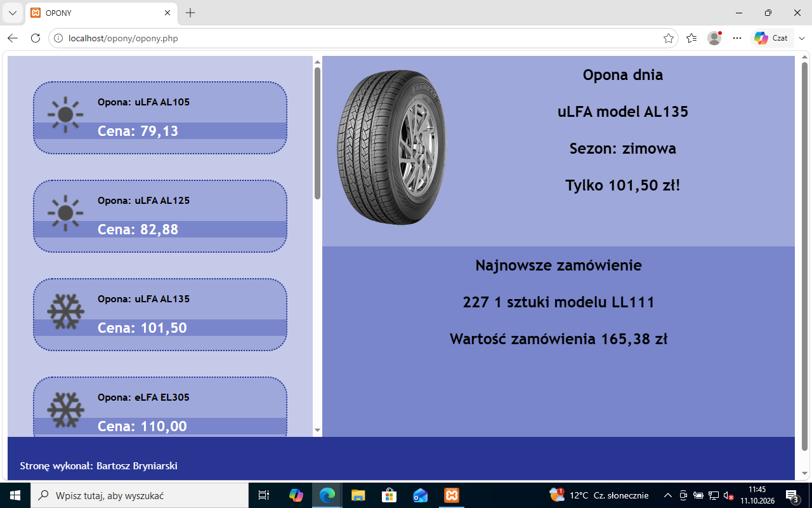Image resolution: width=812 pixels, height=508 pixels.
Task: Open a new tab with plus button
Action: [190, 13]
